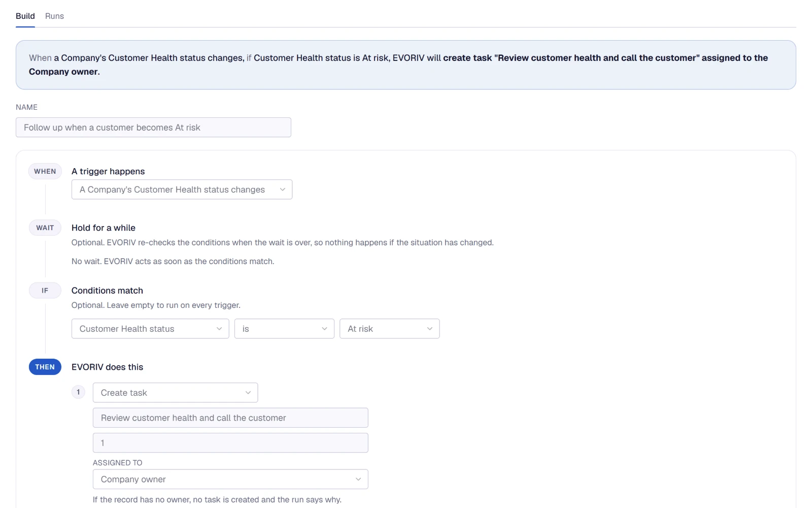Click the automation summary banner text

pyautogui.click(x=398, y=65)
